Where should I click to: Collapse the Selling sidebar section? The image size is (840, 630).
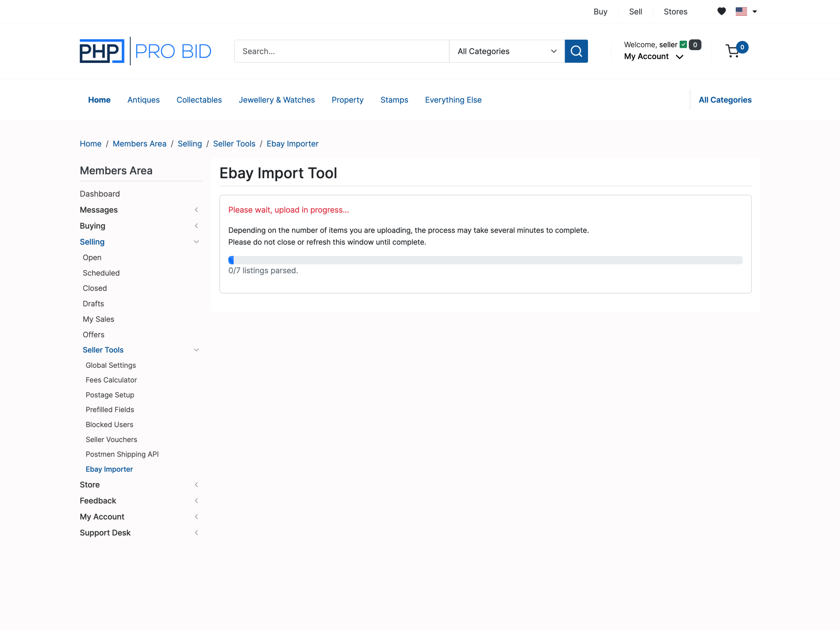coord(196,242)
